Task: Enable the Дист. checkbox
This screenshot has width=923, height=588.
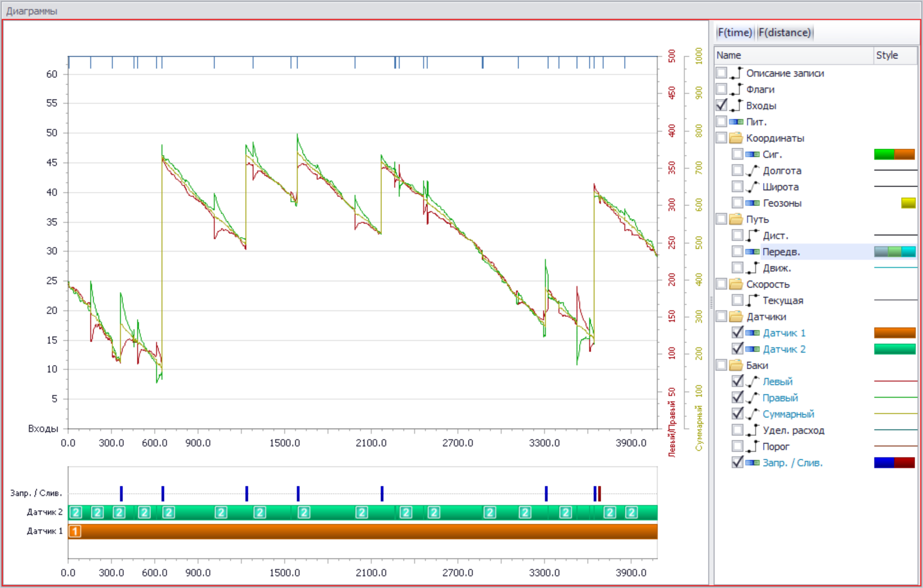Action: [737, 235]
